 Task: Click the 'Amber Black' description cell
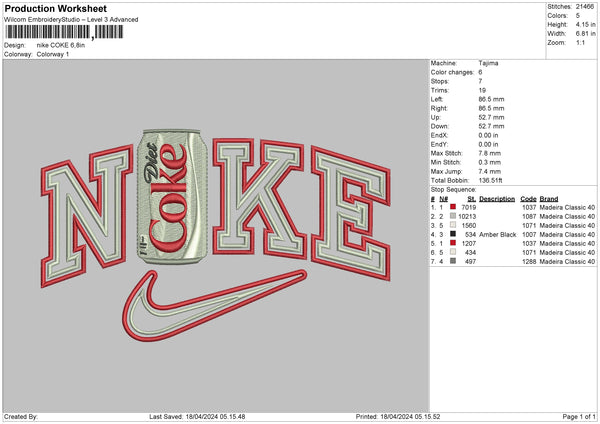point(497,234)
